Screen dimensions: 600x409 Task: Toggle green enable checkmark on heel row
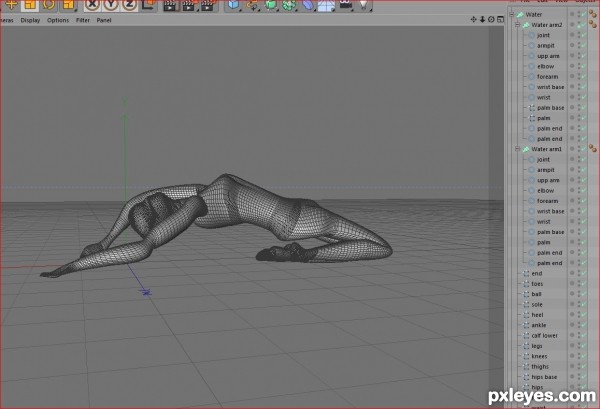[x=583, y=314]
